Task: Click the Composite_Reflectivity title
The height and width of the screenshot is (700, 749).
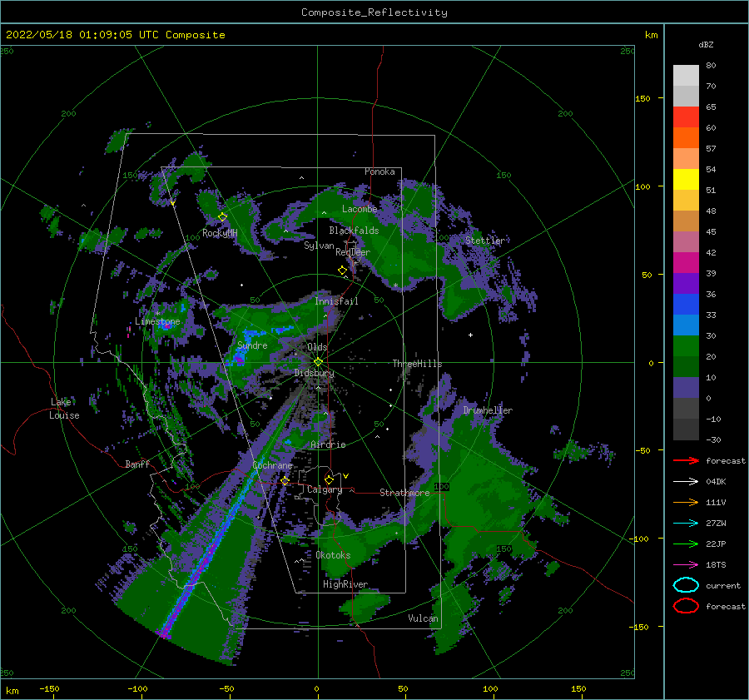Action: [x=374, y=12]
